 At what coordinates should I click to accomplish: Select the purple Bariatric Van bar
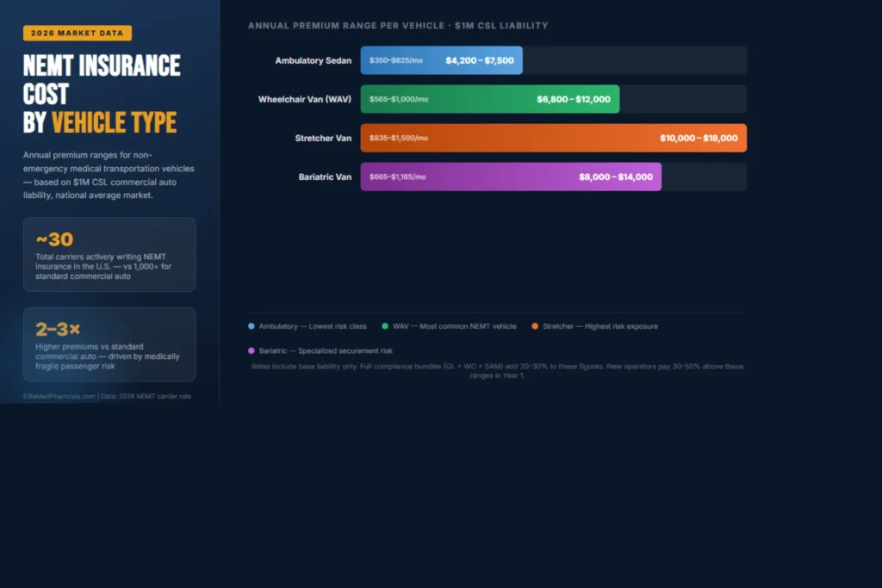click(511, 176)
